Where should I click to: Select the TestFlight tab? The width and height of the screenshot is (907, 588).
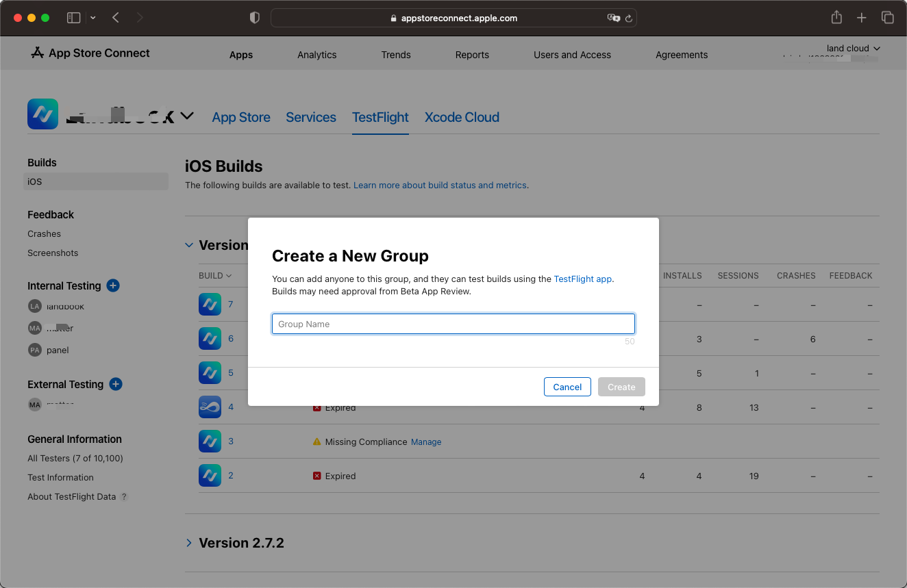[x=380, y=117]
